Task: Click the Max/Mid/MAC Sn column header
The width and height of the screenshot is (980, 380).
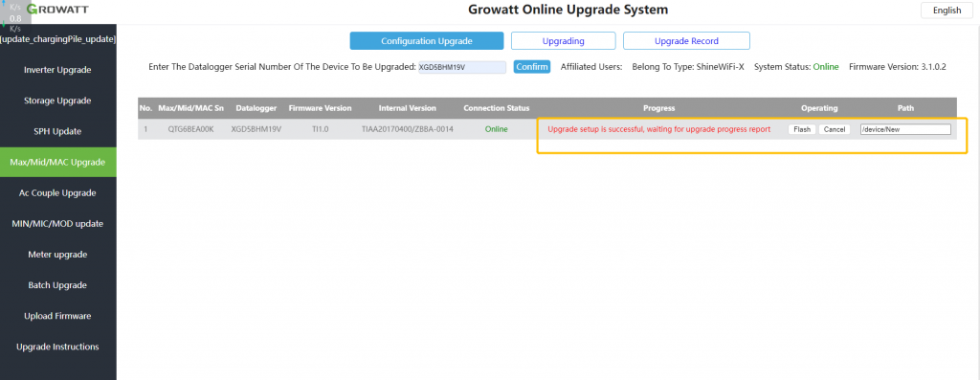Action: pos(190,108)
